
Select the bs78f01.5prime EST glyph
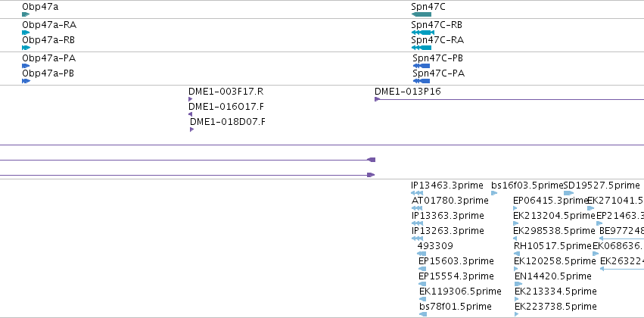tap(424, 314)
